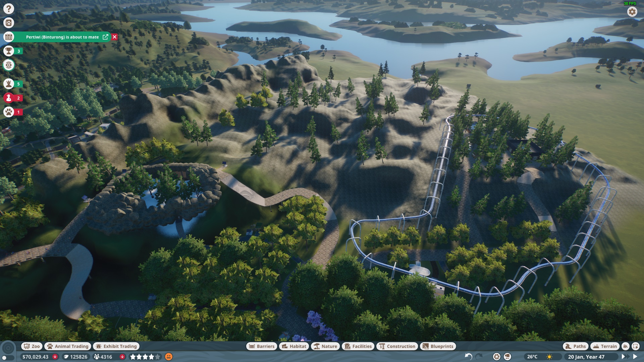The height and width of the screenshot is (362, 644).
Task: Open the Zoopedia animal icon
Action: [x=9, y=23]
